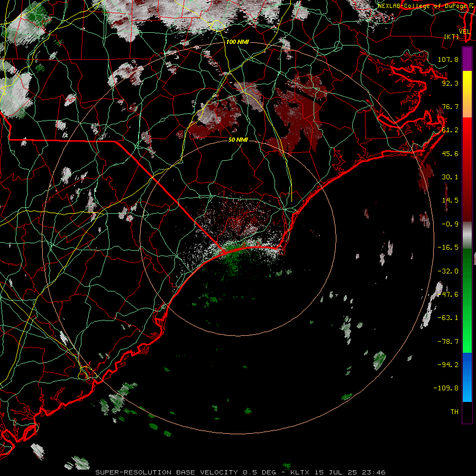Select the -78.7 velocity scale value
The width and height of the screenshot is (476, 476).
click(x=448, y=342)
